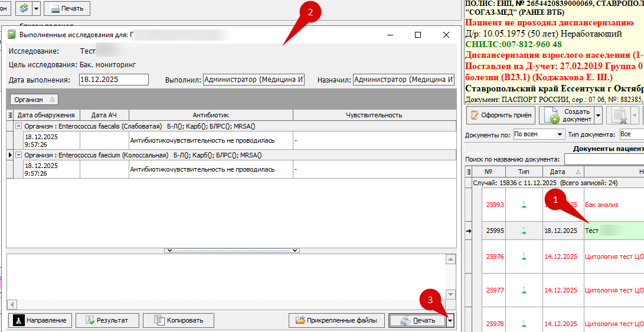Open the Направление referral button

(40, 320)
